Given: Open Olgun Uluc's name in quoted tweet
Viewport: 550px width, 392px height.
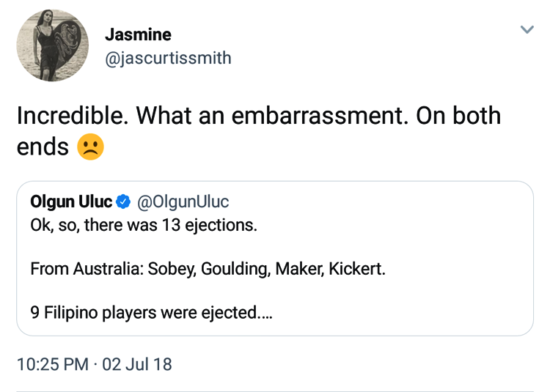Looking at the screenshot, I should 71,201.
